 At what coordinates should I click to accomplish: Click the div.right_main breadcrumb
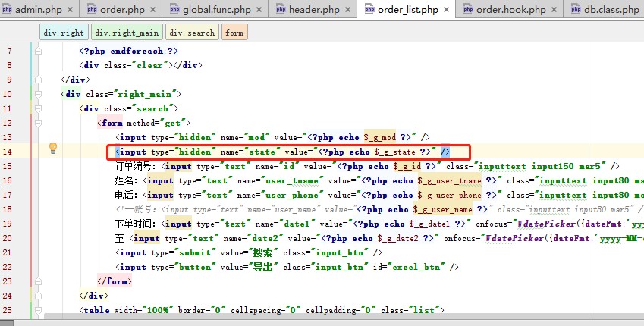point(127,33)
